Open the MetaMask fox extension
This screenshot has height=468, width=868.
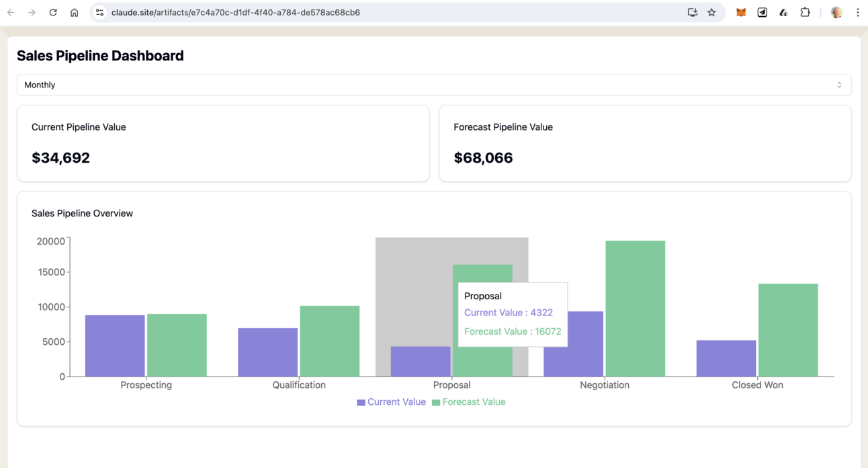coord(741,12)
